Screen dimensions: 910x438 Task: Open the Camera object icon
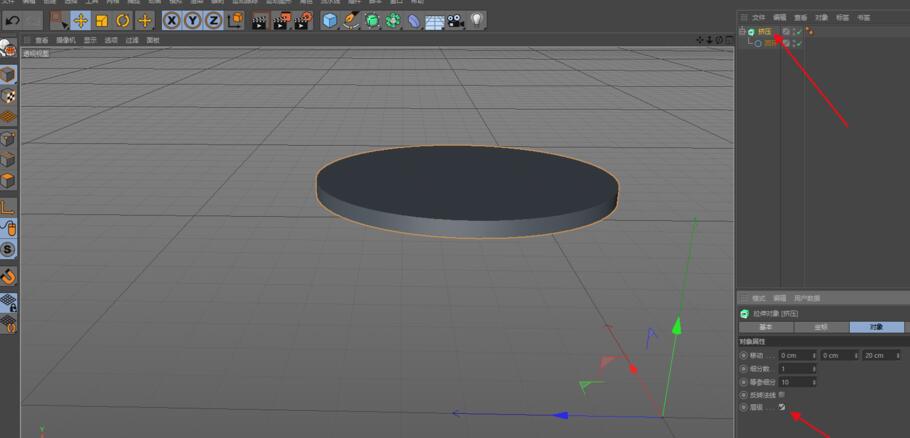click(455, 20)
